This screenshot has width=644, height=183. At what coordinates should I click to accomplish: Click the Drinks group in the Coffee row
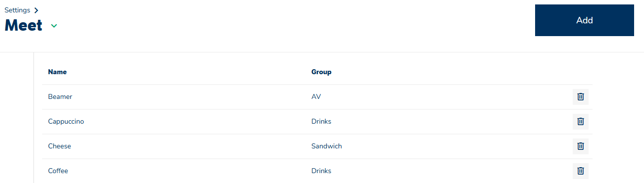click(321, 171)
